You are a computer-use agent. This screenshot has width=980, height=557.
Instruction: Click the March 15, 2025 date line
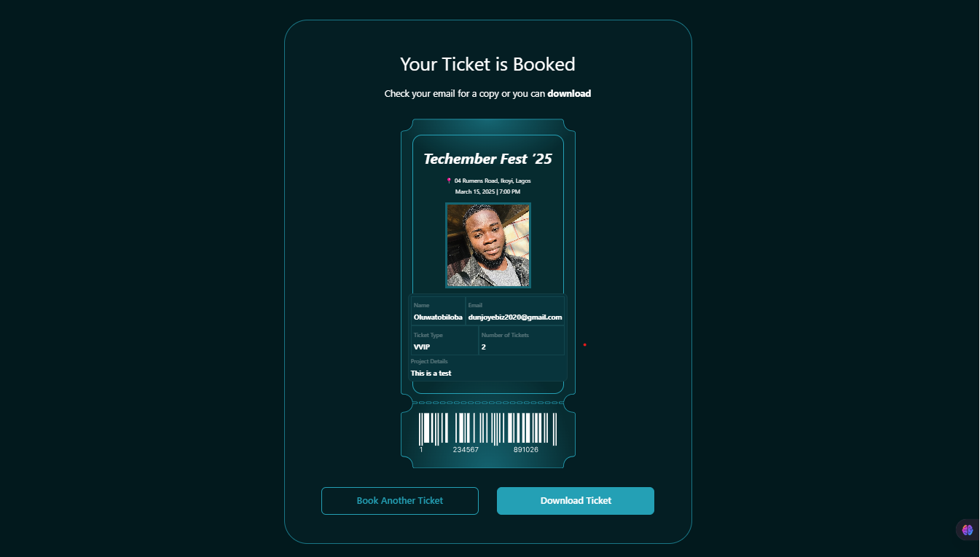coord(488,191)
